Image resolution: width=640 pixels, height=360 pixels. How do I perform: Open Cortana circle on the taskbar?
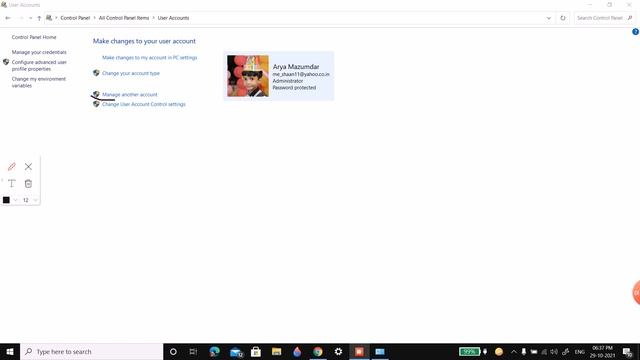pyautogui.click(x=173, y=351)
